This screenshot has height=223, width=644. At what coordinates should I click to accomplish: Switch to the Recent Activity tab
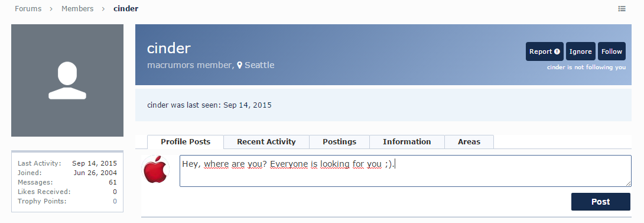pyautogui.click(x=266, y=142)
